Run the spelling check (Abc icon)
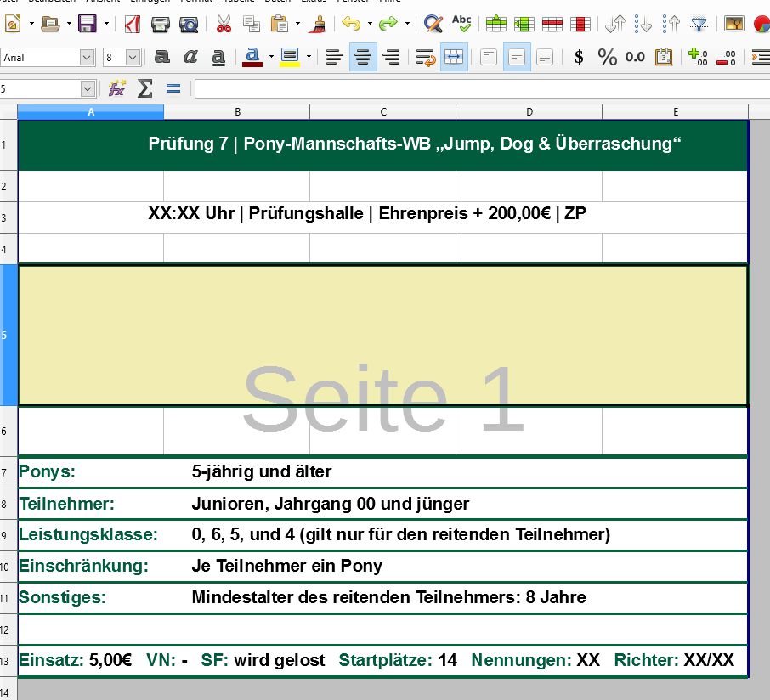 point(461,24)
